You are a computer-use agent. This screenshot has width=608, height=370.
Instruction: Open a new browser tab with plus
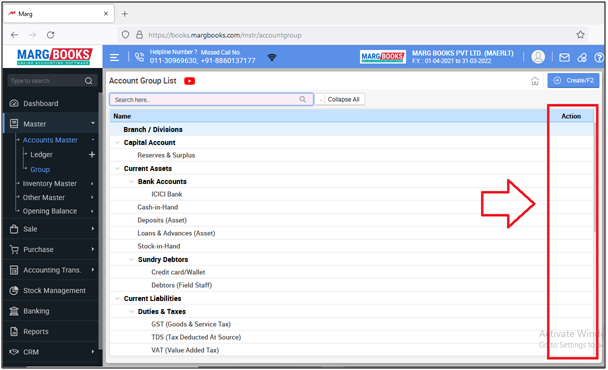coord(124,14)
